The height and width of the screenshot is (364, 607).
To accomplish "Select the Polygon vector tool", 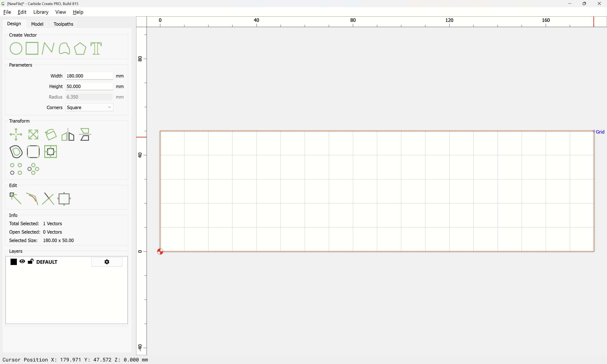I will pyautogui.click(x=80, y=48).
